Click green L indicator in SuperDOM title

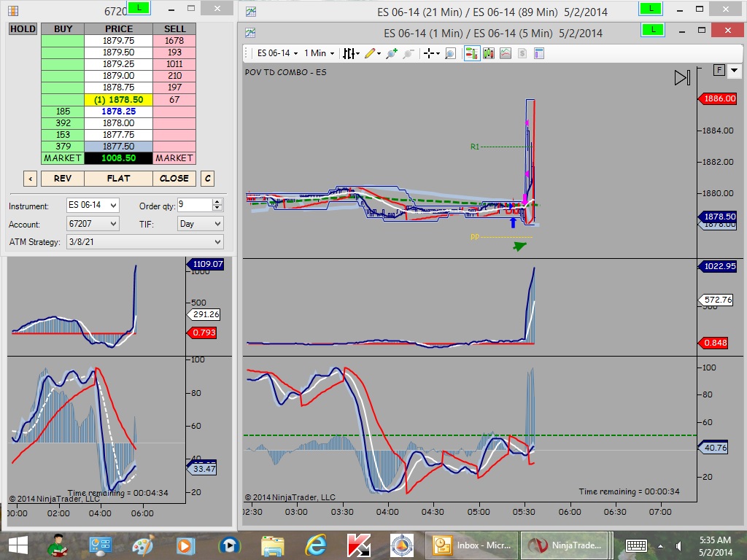139,8
